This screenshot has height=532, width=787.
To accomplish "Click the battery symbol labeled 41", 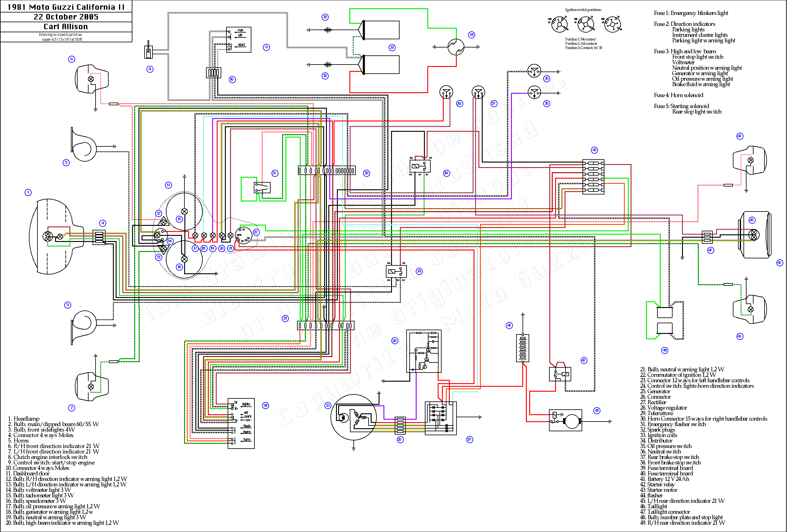I will click(523, 348).
